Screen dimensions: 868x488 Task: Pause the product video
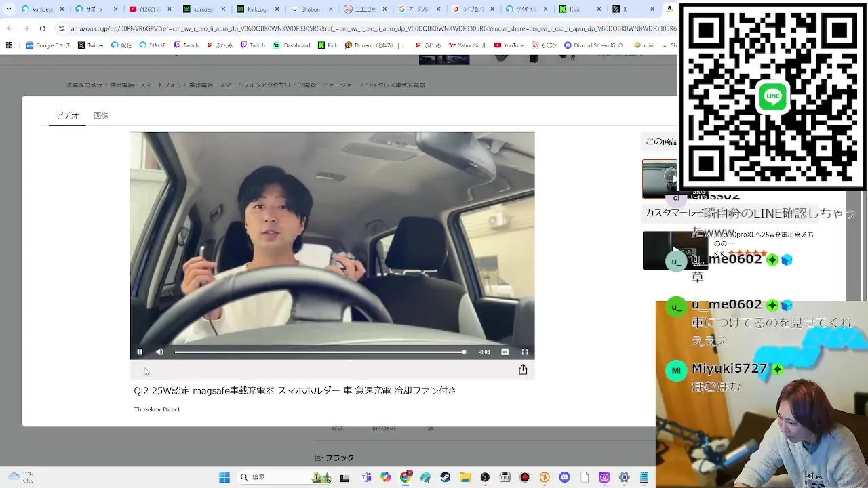(x=140, y=352)
